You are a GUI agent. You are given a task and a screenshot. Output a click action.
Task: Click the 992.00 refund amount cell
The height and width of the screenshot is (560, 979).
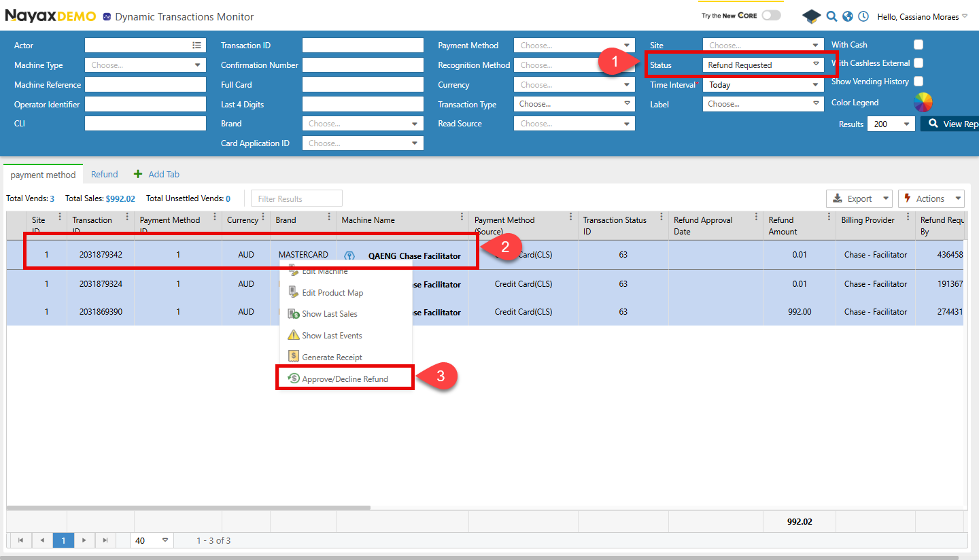800,312
